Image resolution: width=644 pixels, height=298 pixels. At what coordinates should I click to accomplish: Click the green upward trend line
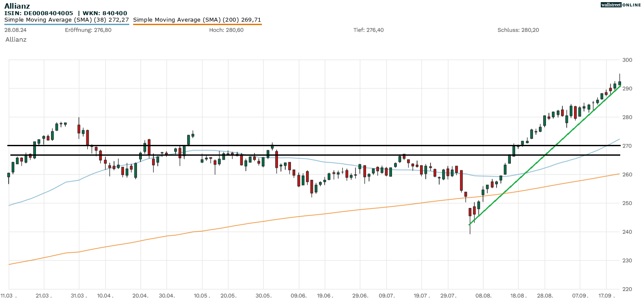545,154
